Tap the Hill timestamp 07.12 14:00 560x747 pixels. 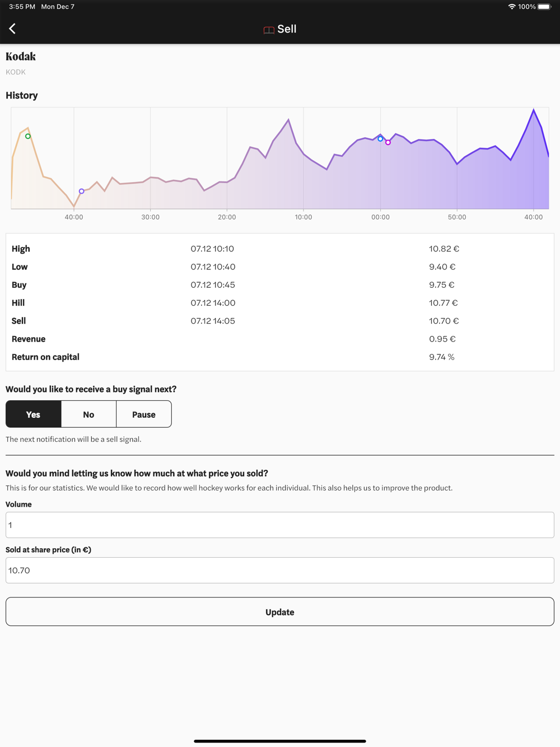tap(213, 302)
